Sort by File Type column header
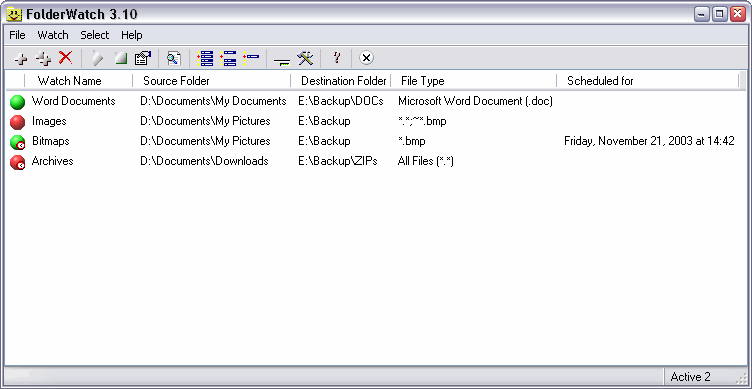Screen dimensions: 752x389 (x=474, y=81)
